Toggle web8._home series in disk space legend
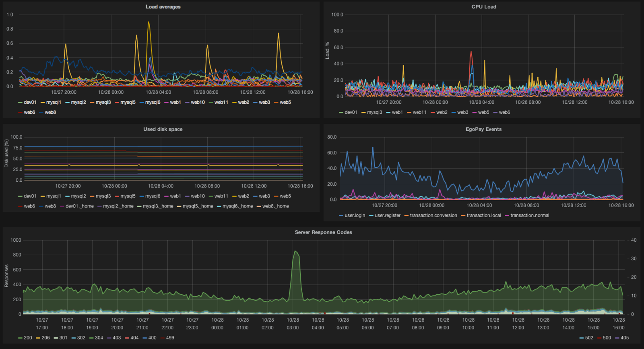Image resolution: width=644 pixels, height=349 pixels. pos(275,206)
